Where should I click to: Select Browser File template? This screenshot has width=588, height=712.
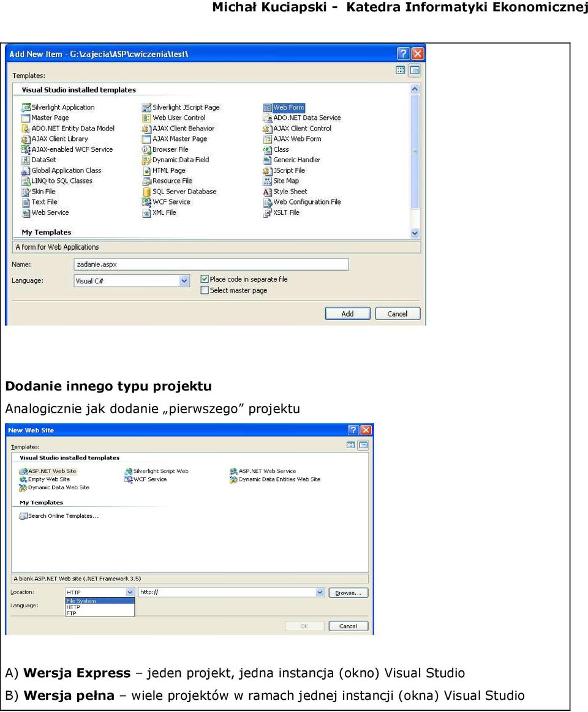(x=165, y=149)
